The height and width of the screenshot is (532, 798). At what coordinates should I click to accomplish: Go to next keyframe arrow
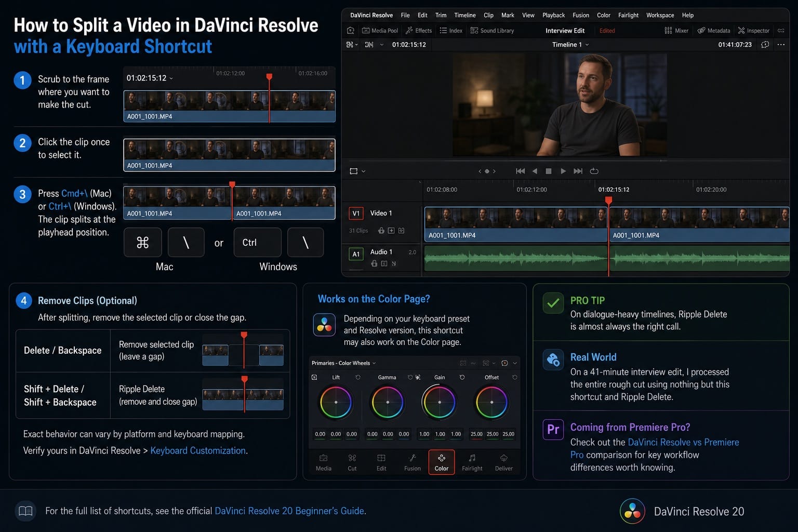494,171
